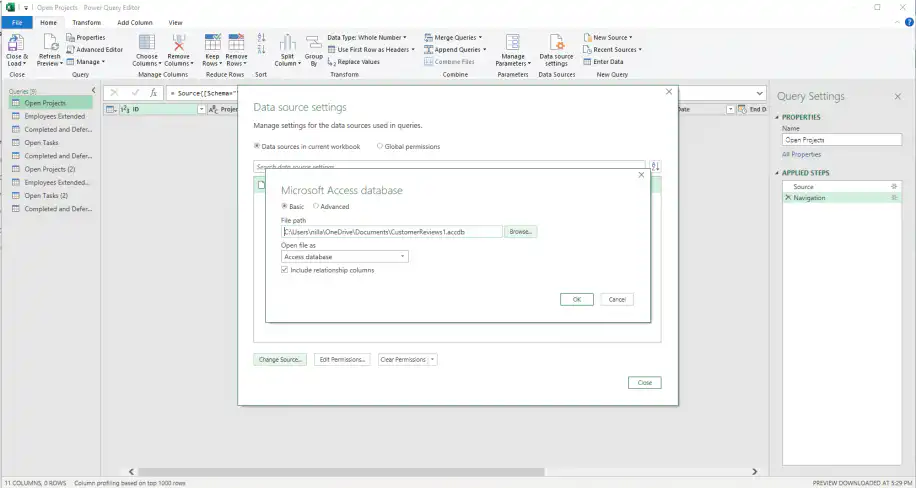Screen dimensions: 916x488
Task: Click the Edit Permissions... button
Action: (342, 359)
